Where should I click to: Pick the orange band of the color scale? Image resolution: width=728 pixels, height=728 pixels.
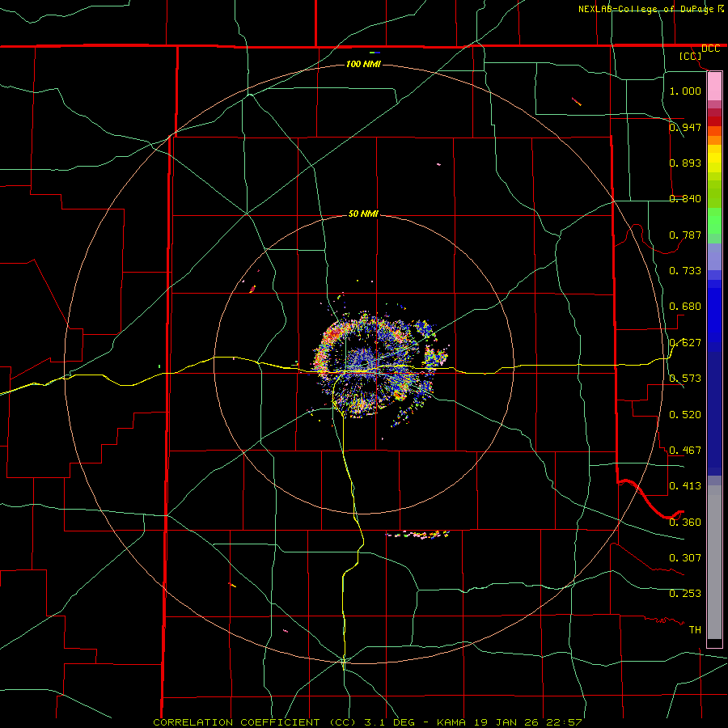(x=714, y=136)
